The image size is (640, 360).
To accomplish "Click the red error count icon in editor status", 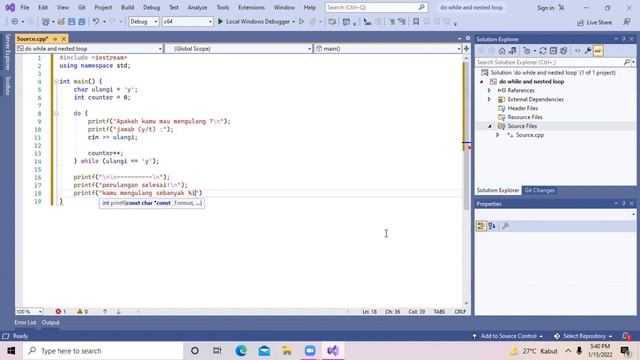I will point(58,311).
